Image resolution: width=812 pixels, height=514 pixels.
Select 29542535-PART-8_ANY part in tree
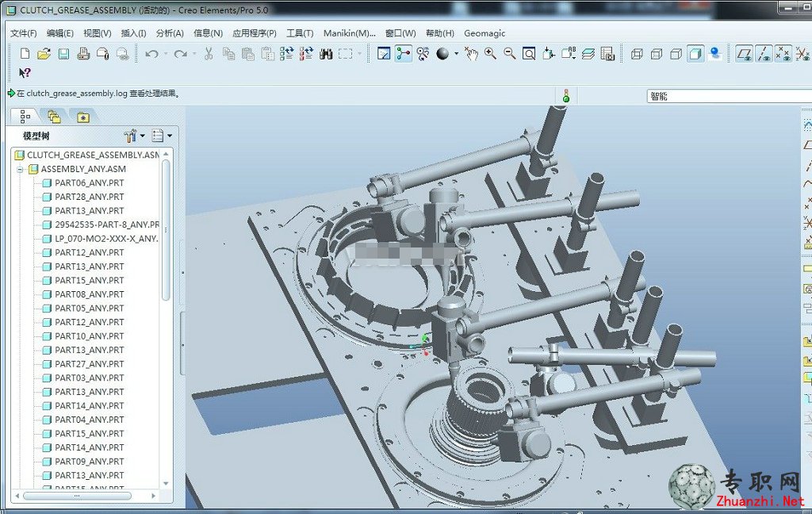coord(101,225)
